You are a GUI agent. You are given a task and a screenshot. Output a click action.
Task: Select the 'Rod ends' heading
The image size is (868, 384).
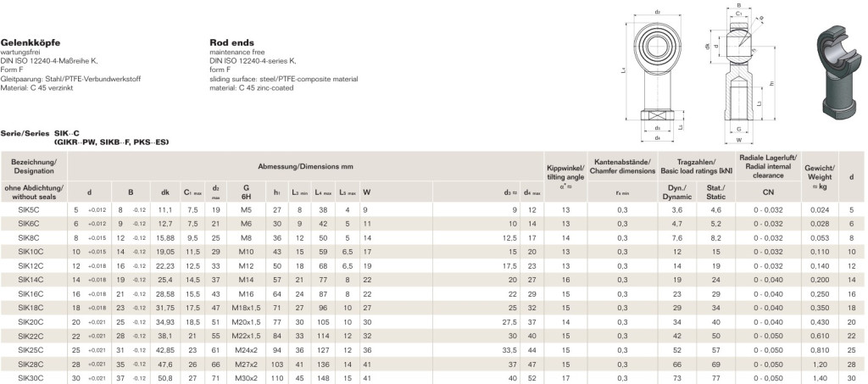tap(232, 42)
